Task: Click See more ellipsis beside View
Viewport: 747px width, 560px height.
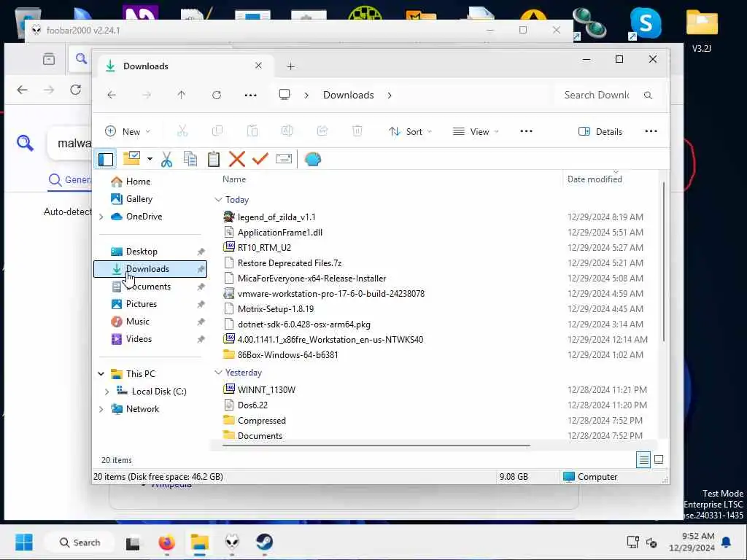Action: 526,131
